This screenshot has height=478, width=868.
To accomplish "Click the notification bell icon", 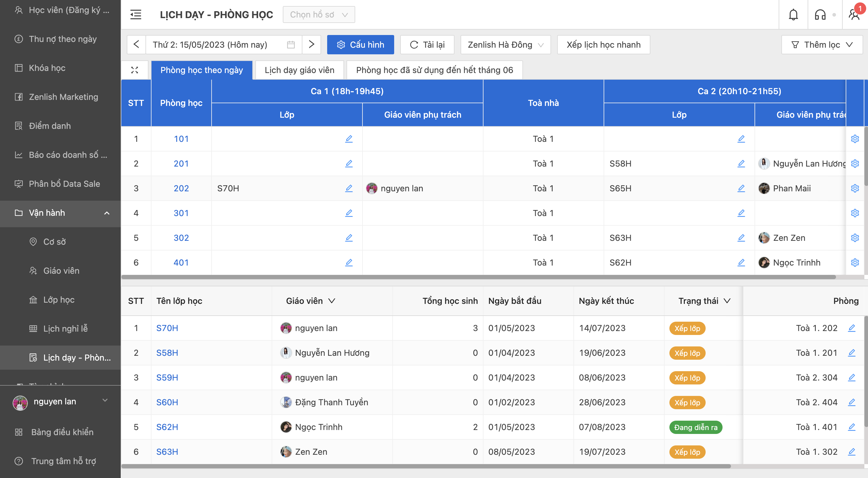I will coord(793,14).
